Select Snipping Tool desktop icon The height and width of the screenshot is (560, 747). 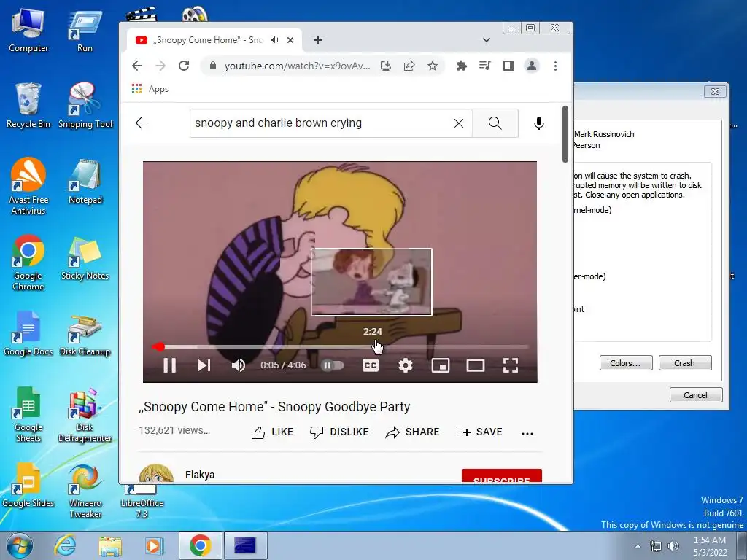point(85,105)
